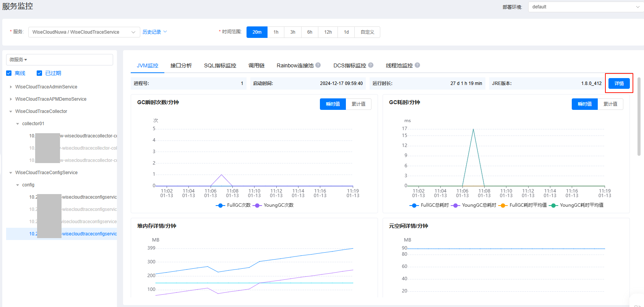Image resolution: width=644 pixels, height=307 pixels.
Task: Toggle YoungGC耗时平均值 legend marker
Action: click(x=553, y=206)
